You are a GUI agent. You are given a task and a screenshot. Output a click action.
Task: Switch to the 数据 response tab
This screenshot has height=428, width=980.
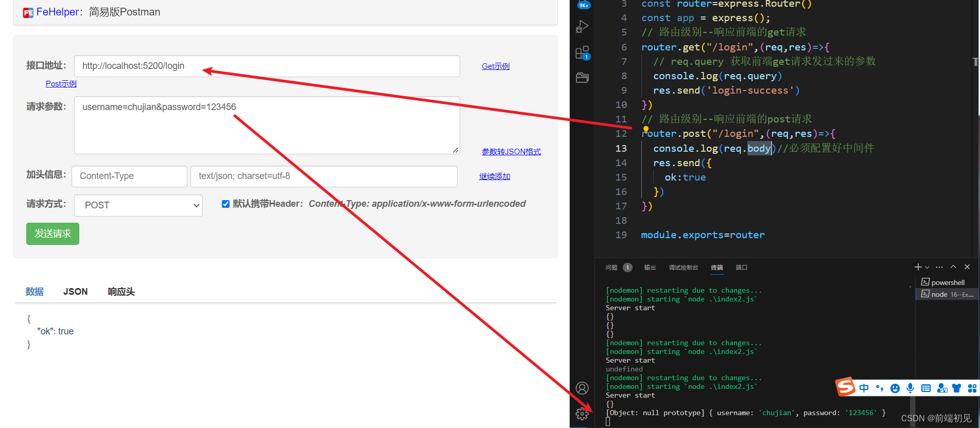[34, 292]
